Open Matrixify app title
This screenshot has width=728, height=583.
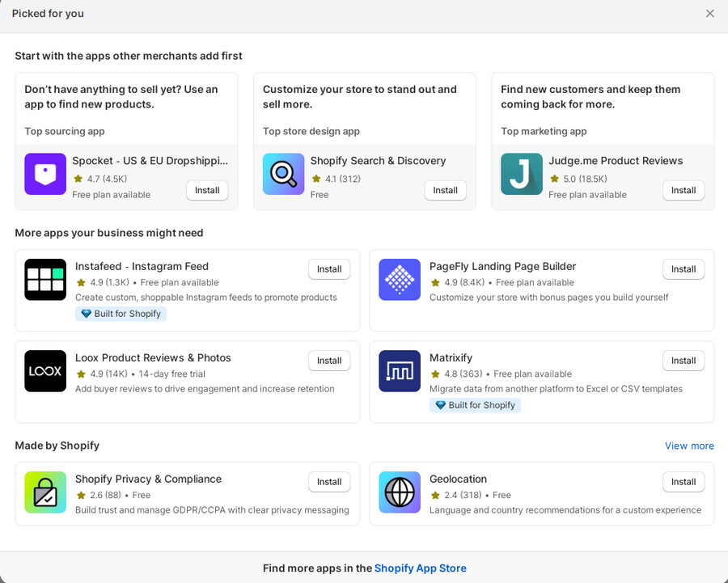tap(451, 358)
